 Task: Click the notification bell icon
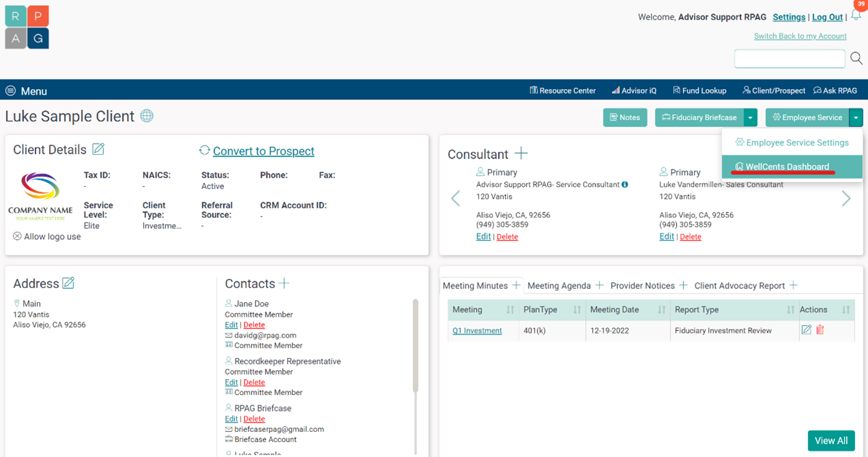[x=856, y=15]
